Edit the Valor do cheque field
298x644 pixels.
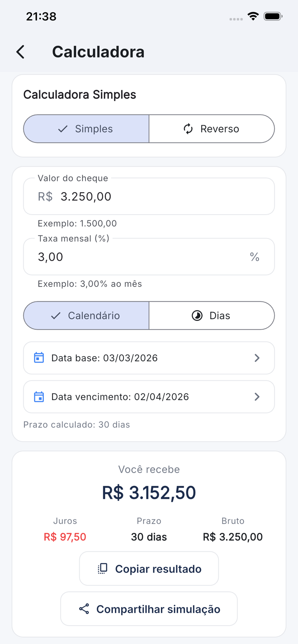pyautogui.click(x=149, y=196)
